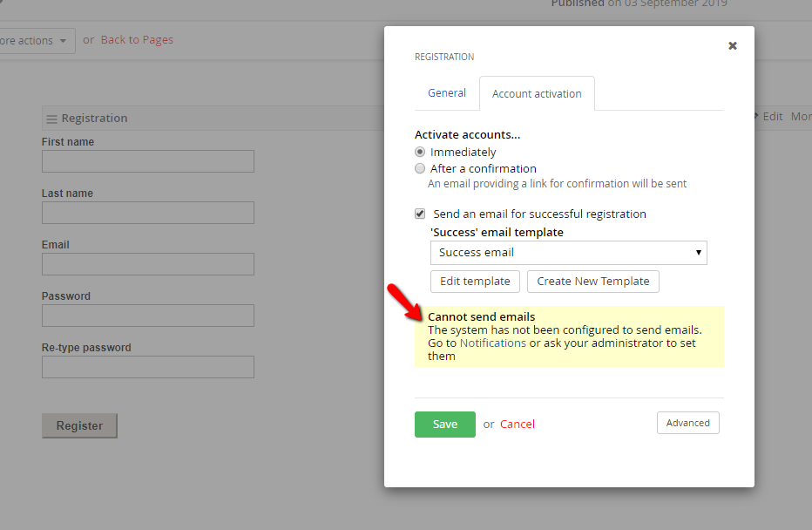The height and width of the screenshot is (530, 812).
Task: Click the 'Registration' widget title text
Action: coord(94,119)
